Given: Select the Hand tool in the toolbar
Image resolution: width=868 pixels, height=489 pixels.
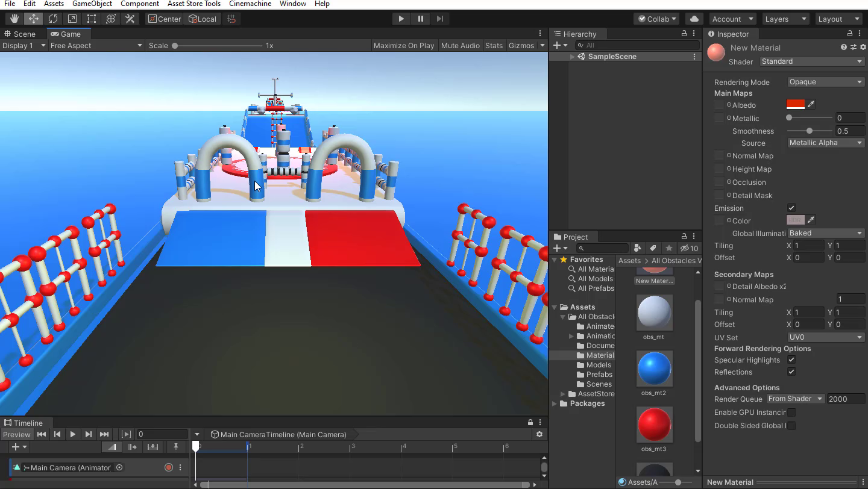Looking at the screenshot, I should pos(14,19).
